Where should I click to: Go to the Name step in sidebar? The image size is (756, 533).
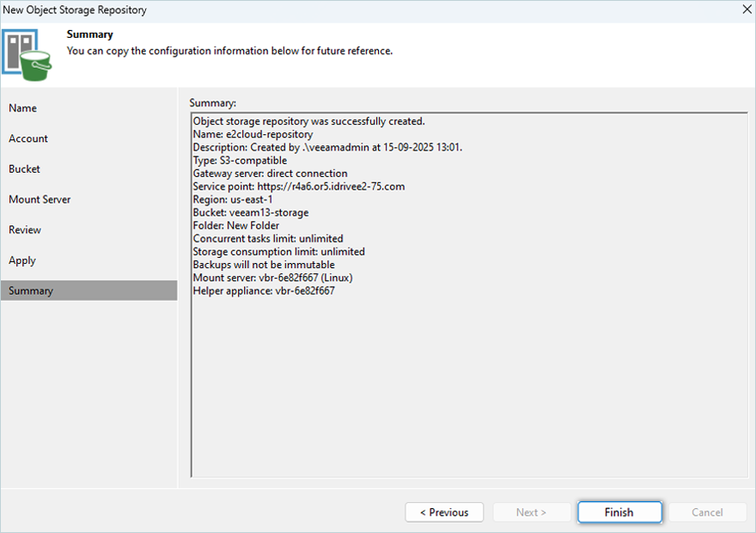[x=23, y=108]
